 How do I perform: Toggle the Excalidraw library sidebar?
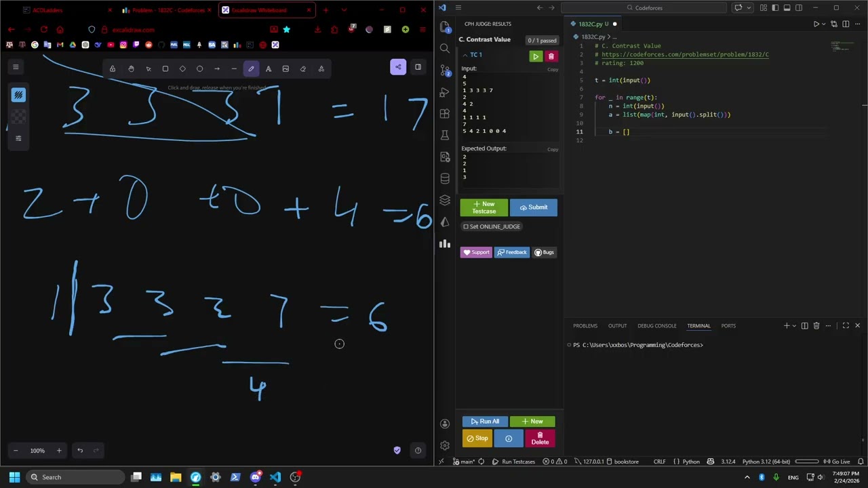click(x=418, y=66)
